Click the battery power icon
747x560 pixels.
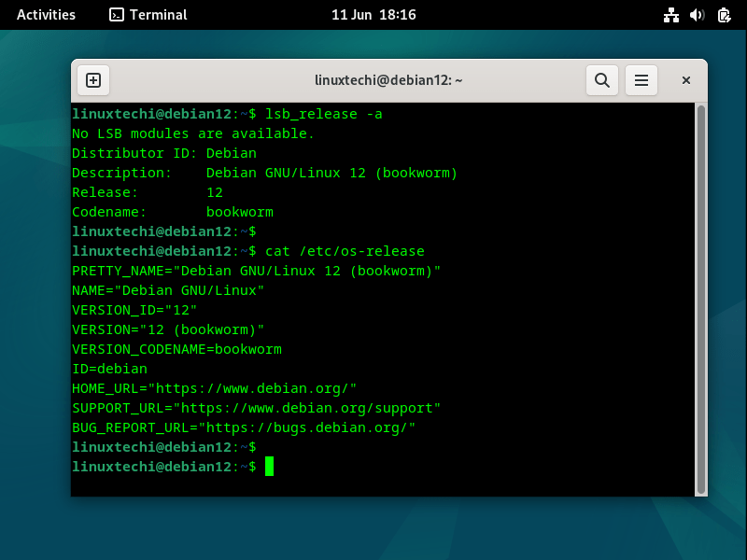coord(725,15)
